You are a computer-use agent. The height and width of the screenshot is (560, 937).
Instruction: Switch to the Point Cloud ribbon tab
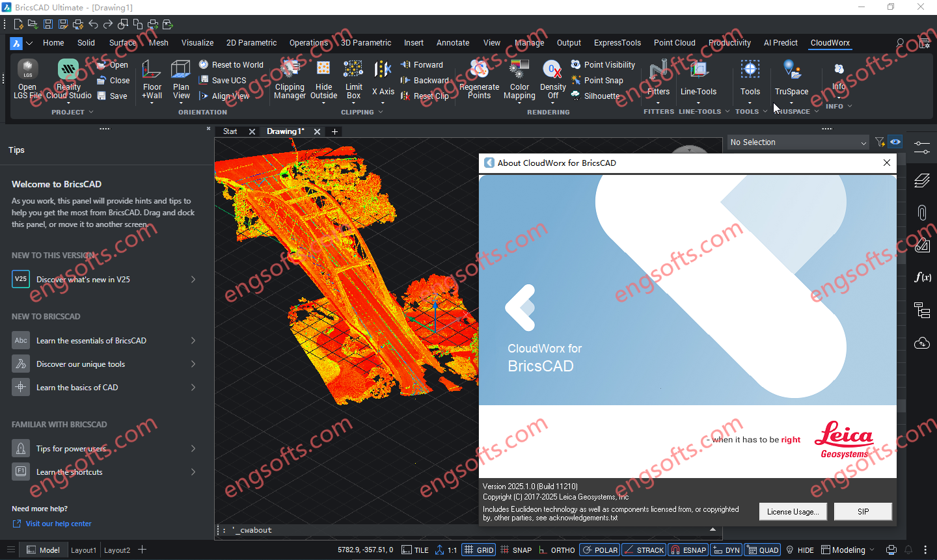(x=674, y=43)
